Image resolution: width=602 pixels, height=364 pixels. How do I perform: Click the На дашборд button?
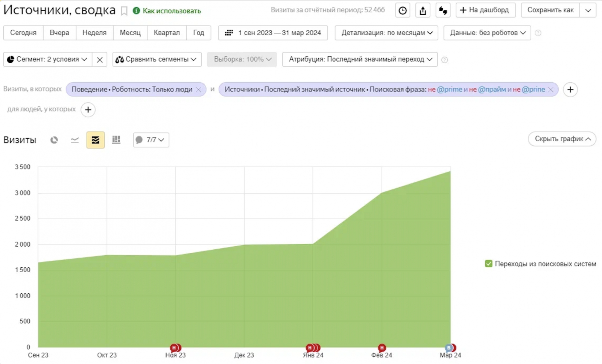(485, 10)
